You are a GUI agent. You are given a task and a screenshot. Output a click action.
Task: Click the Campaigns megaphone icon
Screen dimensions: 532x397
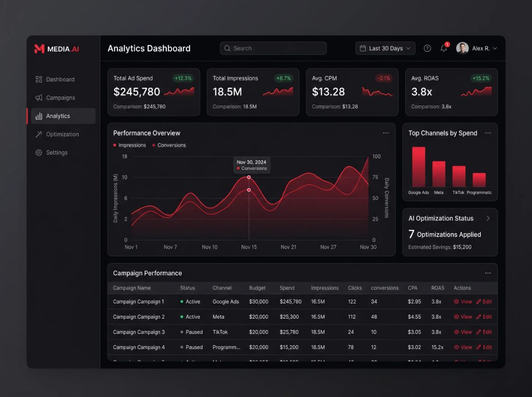pos(38,98)
